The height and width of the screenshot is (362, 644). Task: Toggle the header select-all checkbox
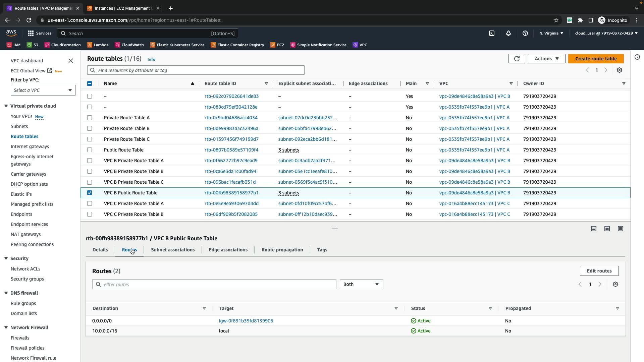(x=90, y=83)
